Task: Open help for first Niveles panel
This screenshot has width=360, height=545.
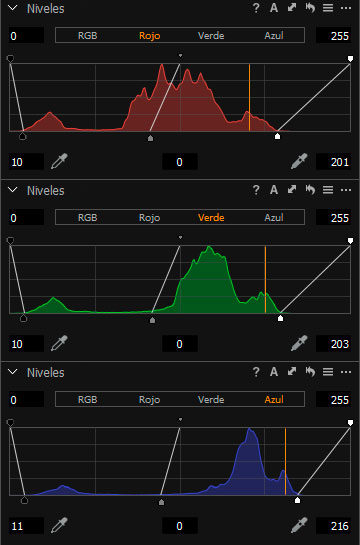Action: click(256, 8)
